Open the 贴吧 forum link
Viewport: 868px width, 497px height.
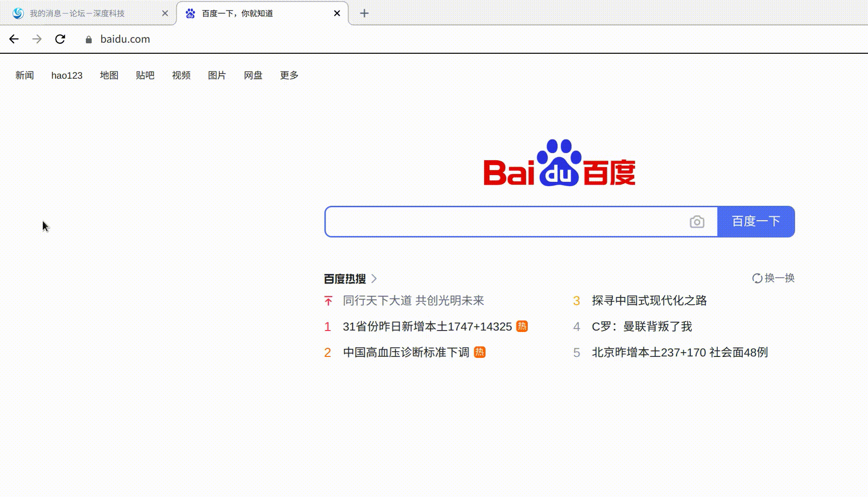145,75
